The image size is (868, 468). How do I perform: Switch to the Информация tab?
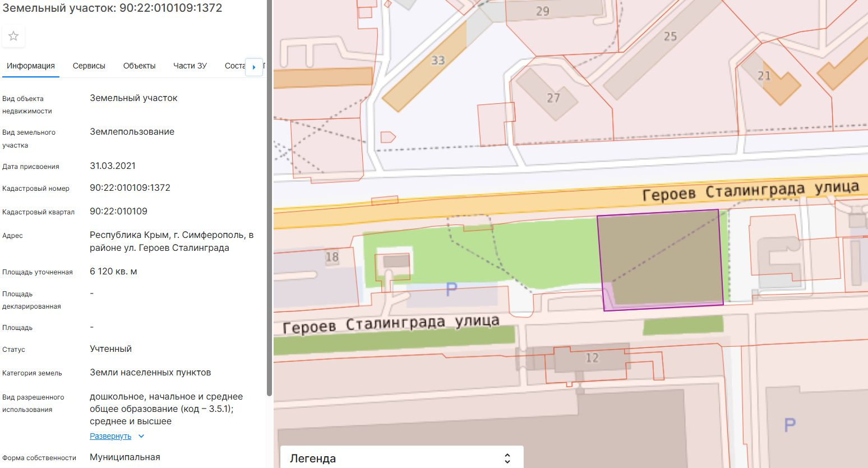click(31, 66)
